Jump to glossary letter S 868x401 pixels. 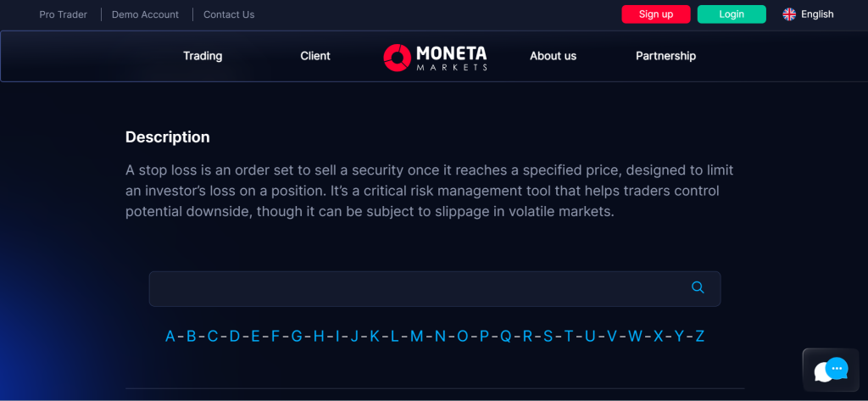click(x=548, y=337)
